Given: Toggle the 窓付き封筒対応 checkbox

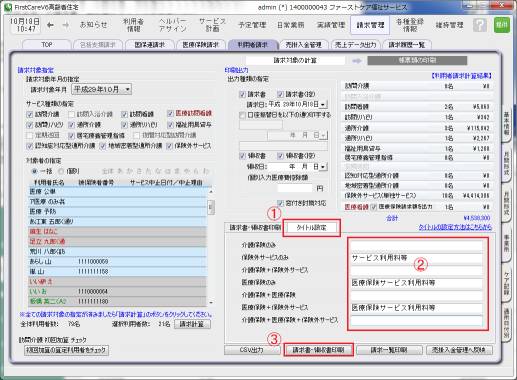Looking at the screenshot, I should tap(280, 203).
